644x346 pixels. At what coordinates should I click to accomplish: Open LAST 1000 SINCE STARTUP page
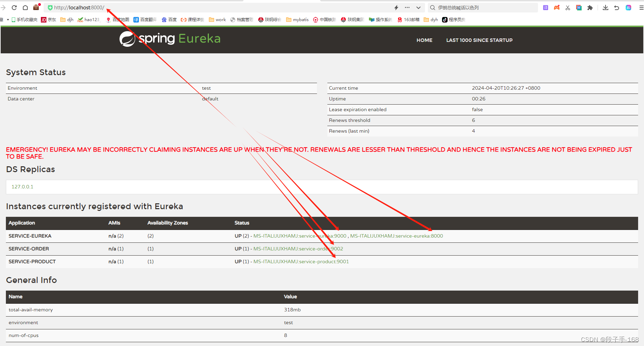click(479, 40)
